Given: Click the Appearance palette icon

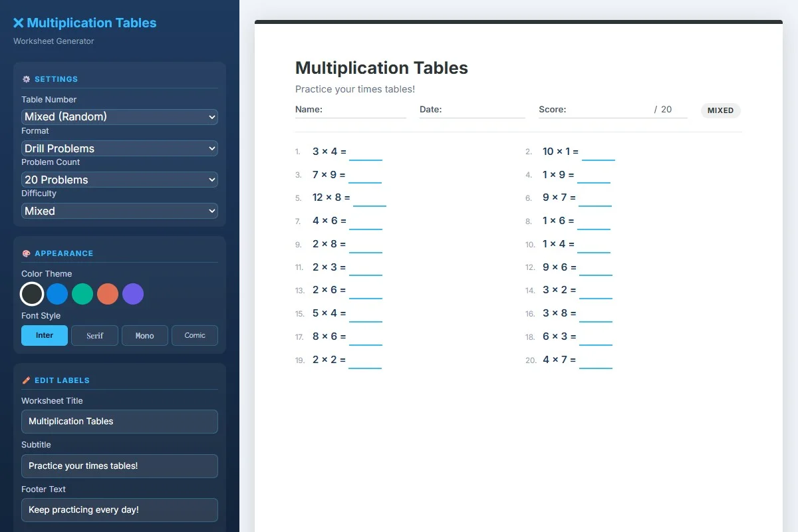Looking at the screenshot, I should (27, 253).
